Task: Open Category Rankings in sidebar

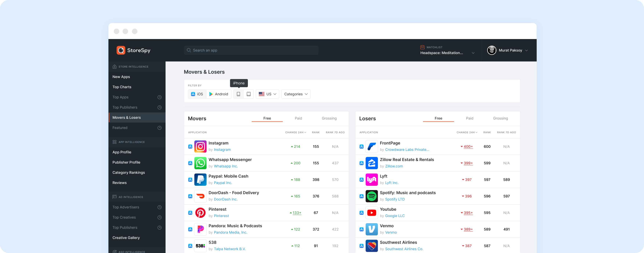Action: pos(137,173)
